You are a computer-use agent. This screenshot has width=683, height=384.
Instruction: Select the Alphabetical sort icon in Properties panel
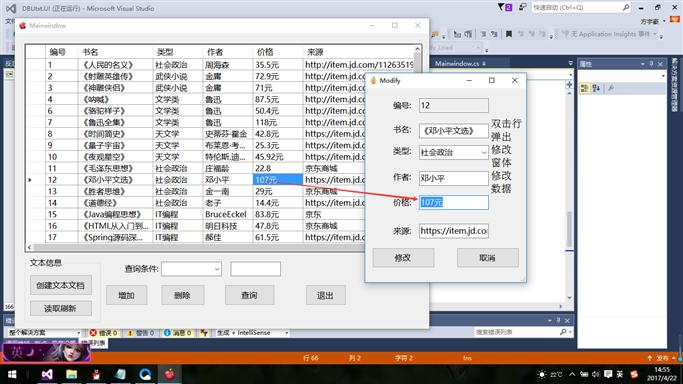click(596, 88)
